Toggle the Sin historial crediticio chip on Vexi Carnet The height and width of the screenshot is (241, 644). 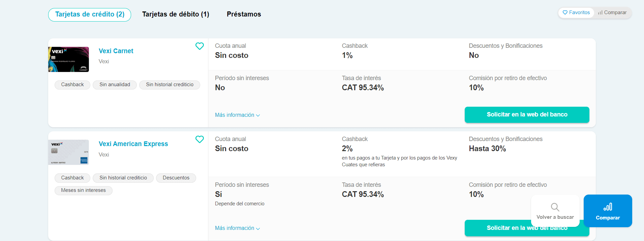coord(170,84)
